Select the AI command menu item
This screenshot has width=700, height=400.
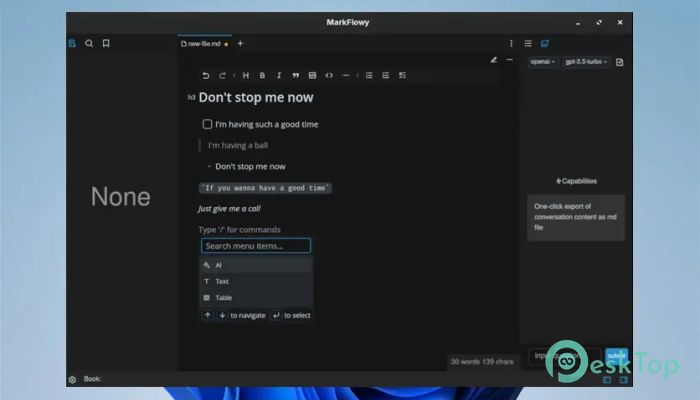click(x=256, y=265)
